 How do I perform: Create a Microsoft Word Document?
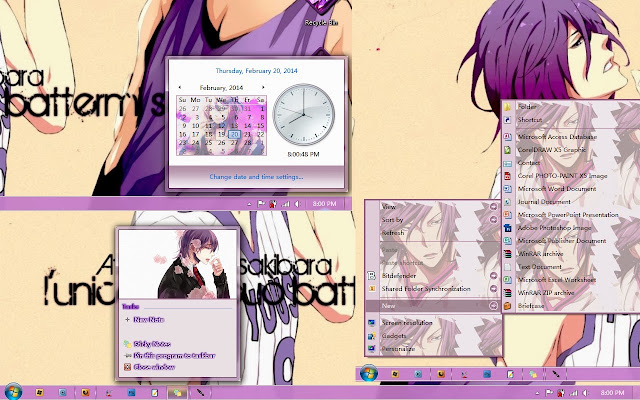571,189
